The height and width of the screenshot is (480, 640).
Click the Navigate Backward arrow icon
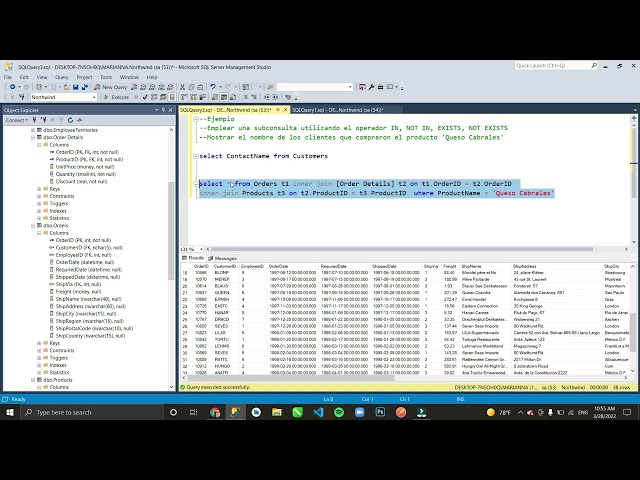(x=13, y=87)
